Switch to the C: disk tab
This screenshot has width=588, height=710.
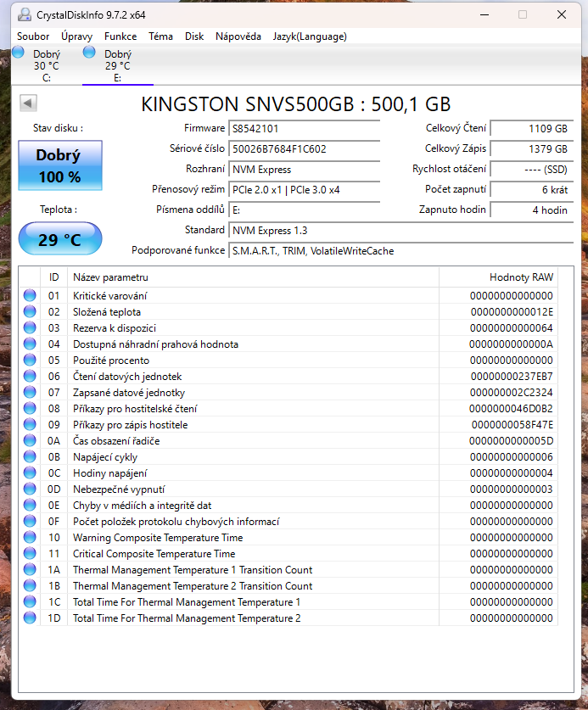point(47,65)
